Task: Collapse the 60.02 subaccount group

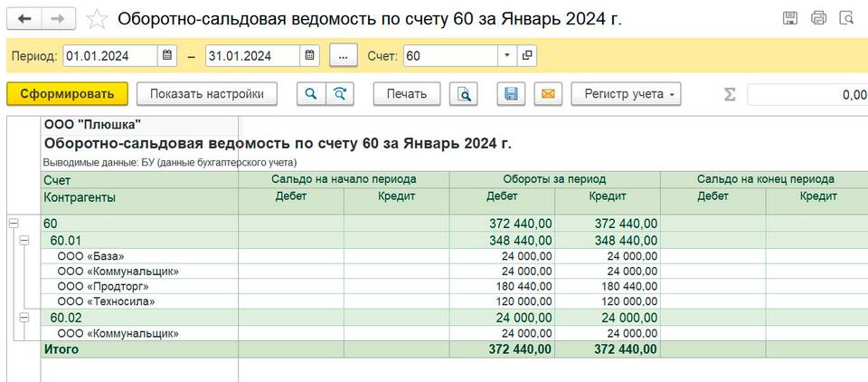Action: pos(24,317)
